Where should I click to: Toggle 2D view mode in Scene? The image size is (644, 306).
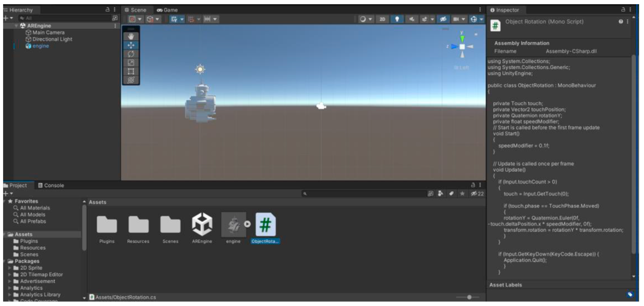[x=382, y=19]
